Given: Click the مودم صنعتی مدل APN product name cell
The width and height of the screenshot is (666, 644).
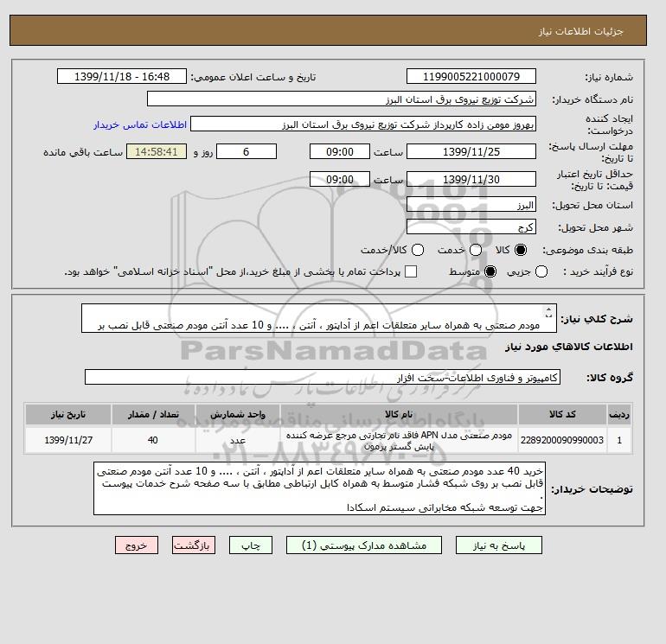Looking at the screenshot, I should 399,441.
